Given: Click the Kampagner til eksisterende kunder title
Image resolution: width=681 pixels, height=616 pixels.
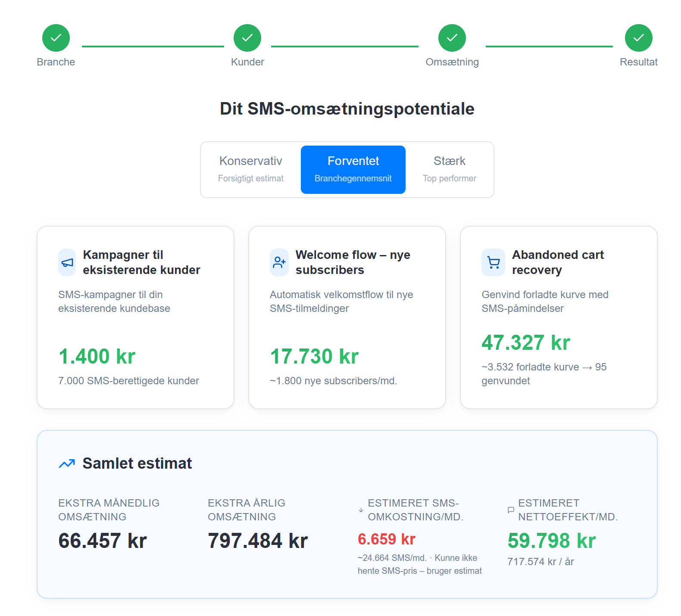Looking at the screenshot, I should coord(141,262).
